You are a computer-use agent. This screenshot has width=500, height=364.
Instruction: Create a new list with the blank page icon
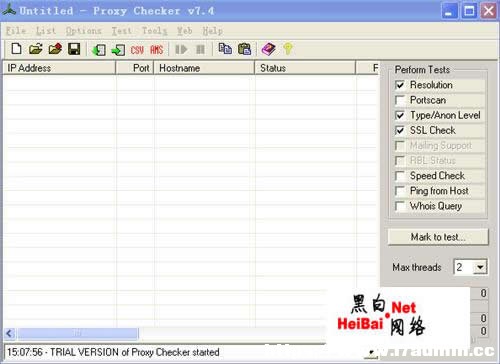click(x=16, y=49)
